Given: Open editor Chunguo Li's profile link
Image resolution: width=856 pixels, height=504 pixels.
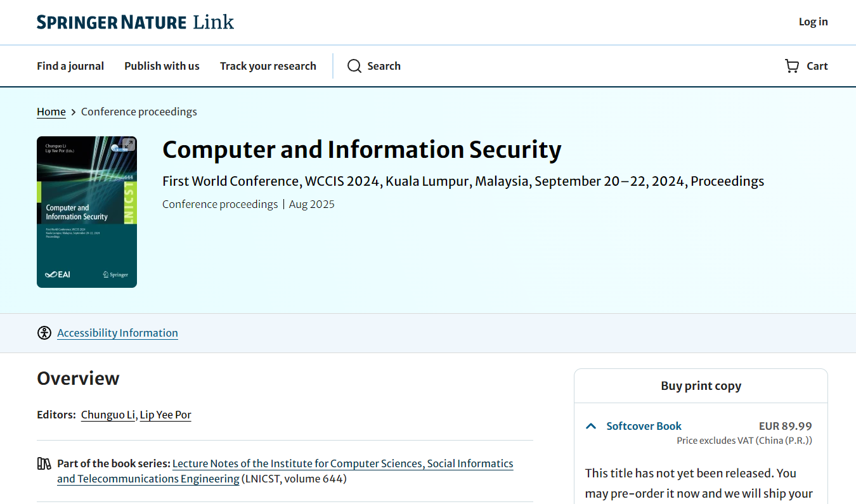Looking at the screenshot, I should [108, 415].
